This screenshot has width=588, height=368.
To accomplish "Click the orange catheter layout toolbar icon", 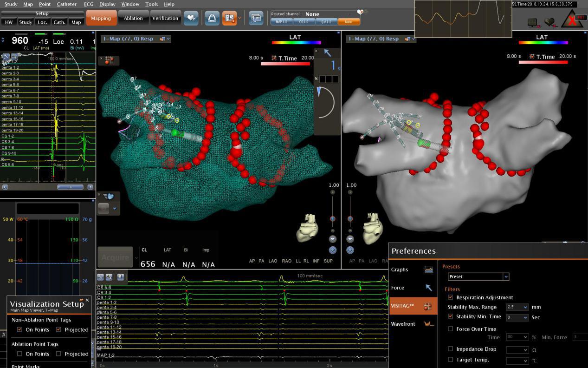I will [x=229, y=18].
